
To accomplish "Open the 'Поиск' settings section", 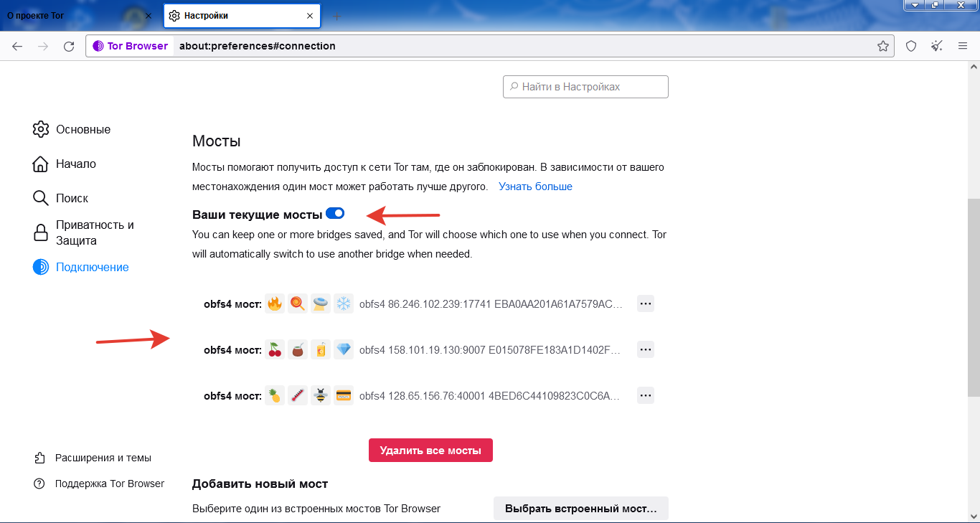I will click(61, 198).
